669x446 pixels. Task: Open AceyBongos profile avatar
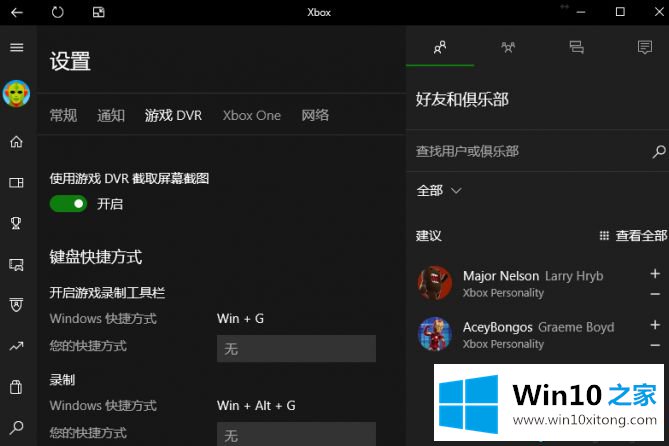[x=435, y=334]
